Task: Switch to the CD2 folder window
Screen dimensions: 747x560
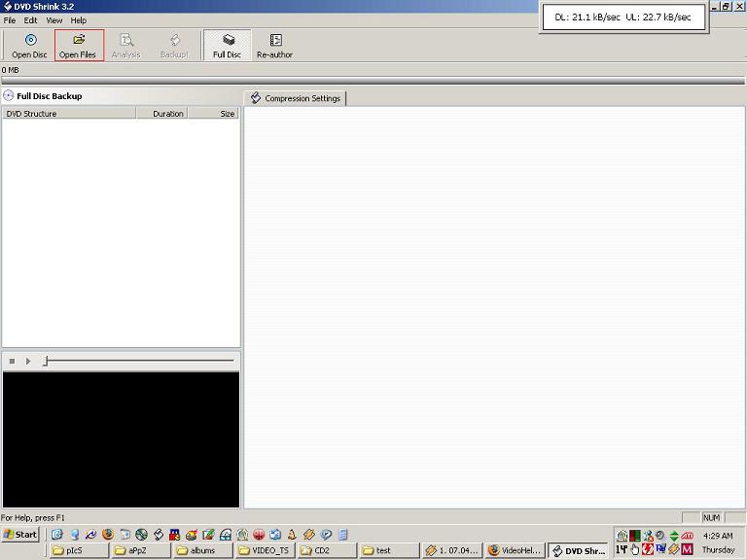Action: coord(327,550)
